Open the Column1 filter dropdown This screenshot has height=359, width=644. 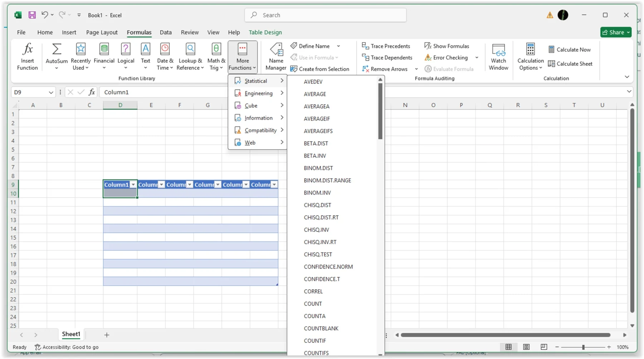[133, 185]
